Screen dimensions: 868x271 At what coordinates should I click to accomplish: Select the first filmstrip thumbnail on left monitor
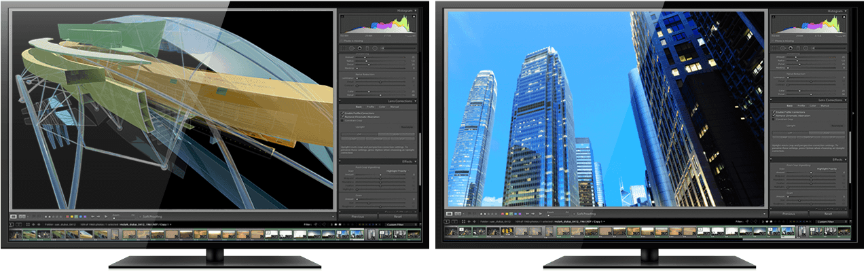point(15,234)
